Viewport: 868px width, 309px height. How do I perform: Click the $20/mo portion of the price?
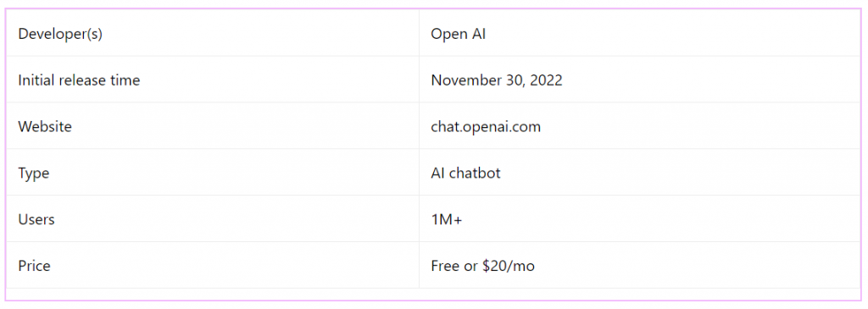coord(509,266)
